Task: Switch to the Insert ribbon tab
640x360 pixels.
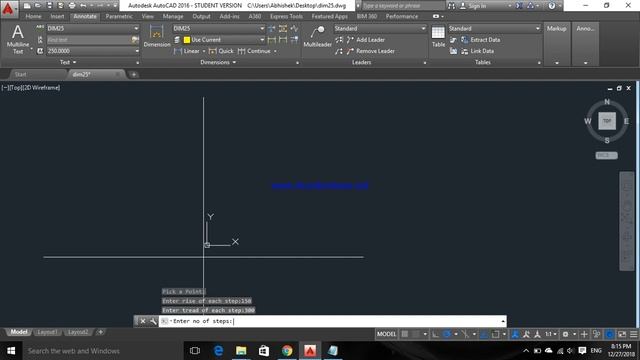Action: click(57, 16)
